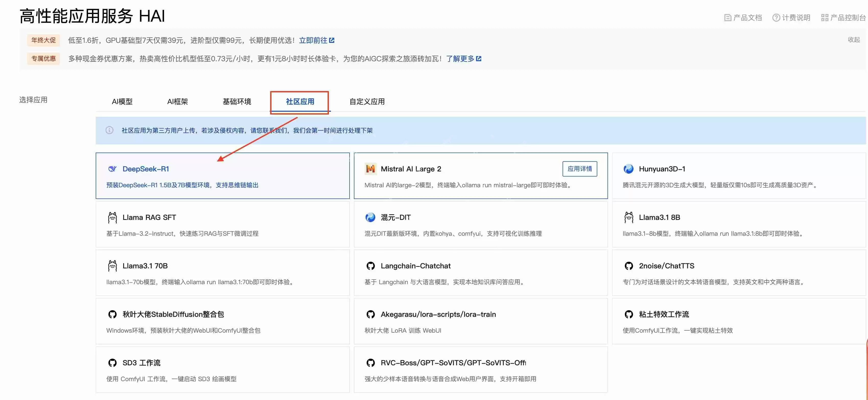Image resolution: width=868 pixels, height=400 pixels.
Task: Click the Mistral AI logo icon
Action: 370,169
